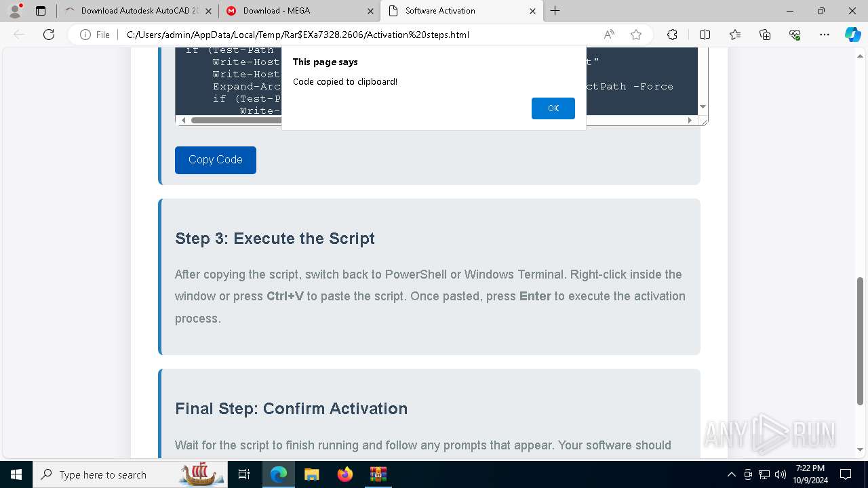The height and width of the screenshot is (488, 868).
Task: Click the taskbar search box
Action: [x=130, y=474]
